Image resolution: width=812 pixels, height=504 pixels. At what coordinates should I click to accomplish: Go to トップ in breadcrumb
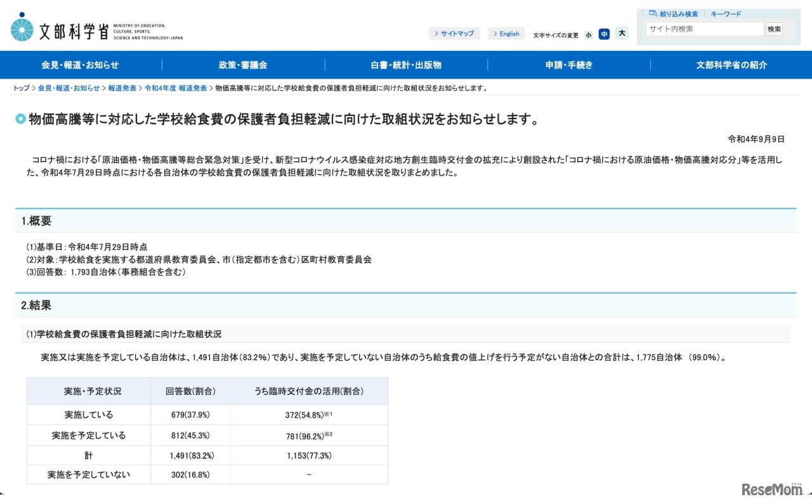click(x=21, y=88)
